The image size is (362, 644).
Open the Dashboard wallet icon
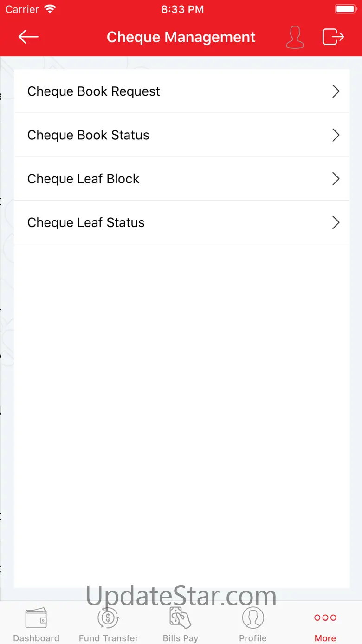(36, 618)
